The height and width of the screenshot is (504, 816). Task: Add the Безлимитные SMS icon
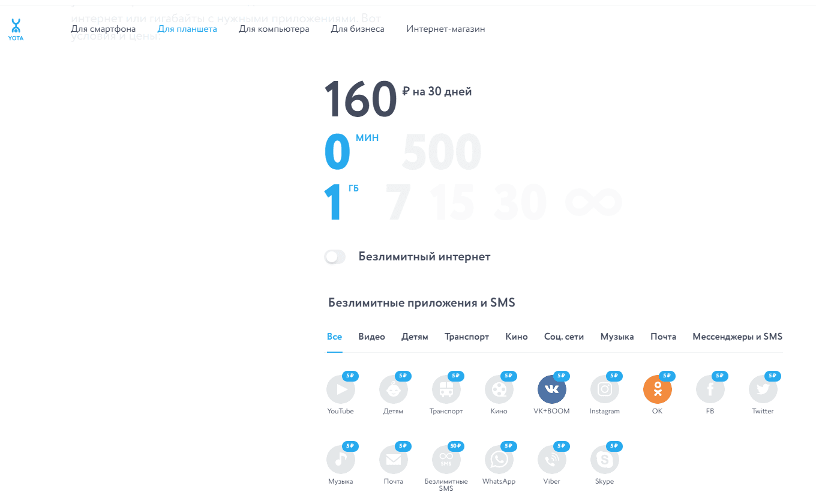(446, 460)
